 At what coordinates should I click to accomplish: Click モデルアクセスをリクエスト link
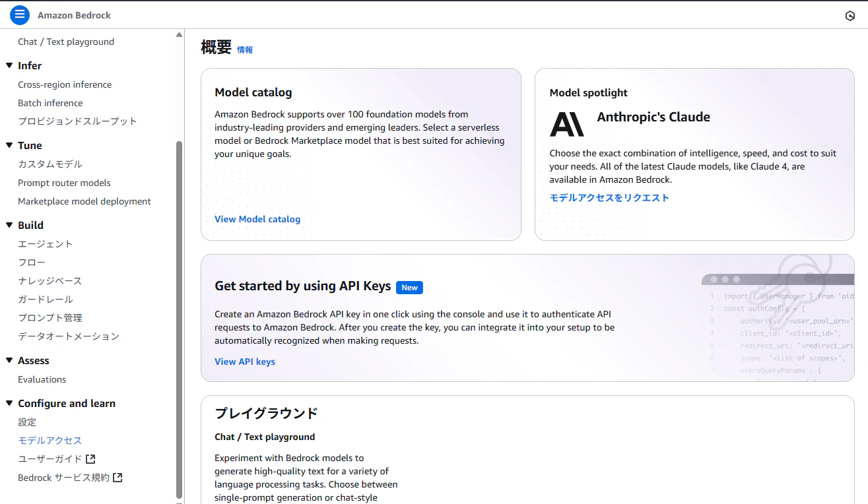tap(609, 197)
